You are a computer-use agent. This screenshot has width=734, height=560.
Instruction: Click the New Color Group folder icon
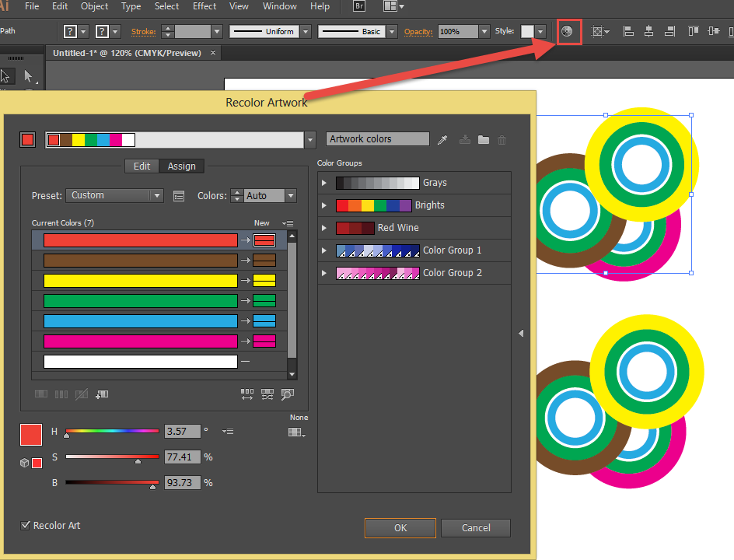483,141
